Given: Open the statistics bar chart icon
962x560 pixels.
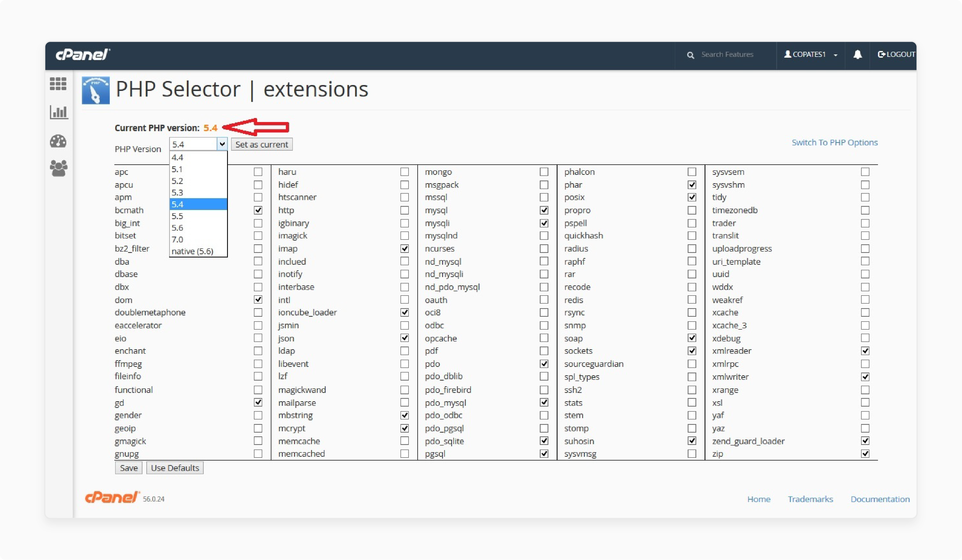Looking at the screenshot, I should [x=59, y=112].
